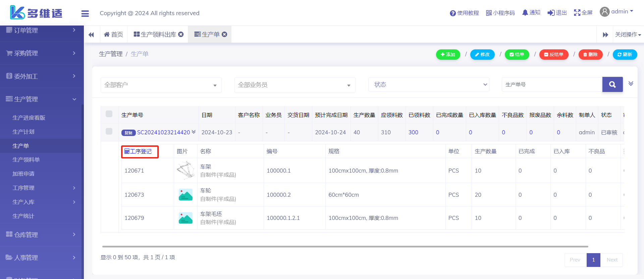Click the 小程序码 QR code icon
The width and height of the screenshot is (644, 279).
(489, 13)
